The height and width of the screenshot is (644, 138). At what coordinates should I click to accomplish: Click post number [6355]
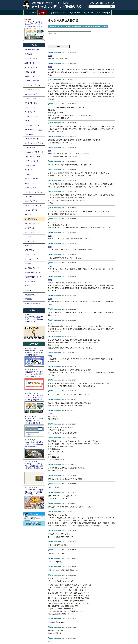tap(51, 80)
